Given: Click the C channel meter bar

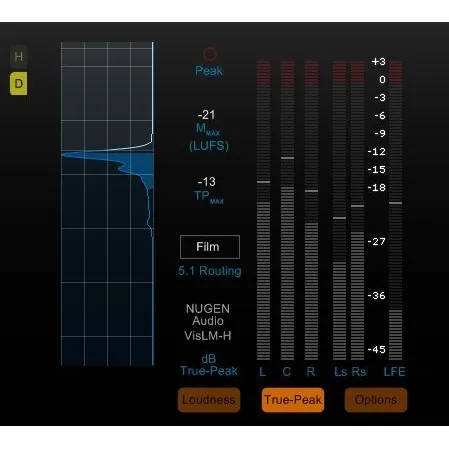Looking at the screenshot, I should 287,210.
